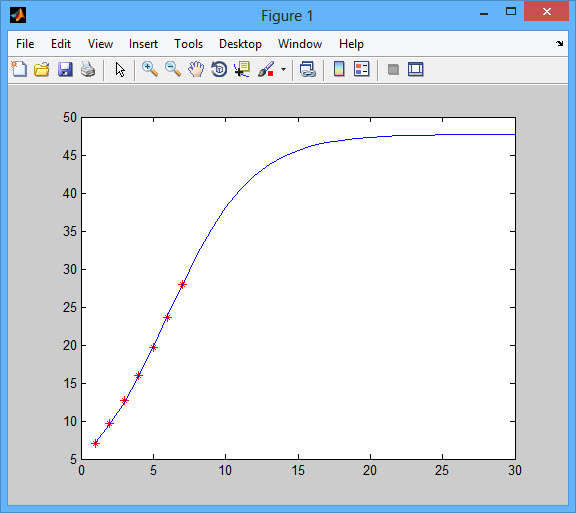This screenshot has height=513, width=576.
Task: Print the figure with the printer icon
Action: pyautogui.click(x=88, y=69)
